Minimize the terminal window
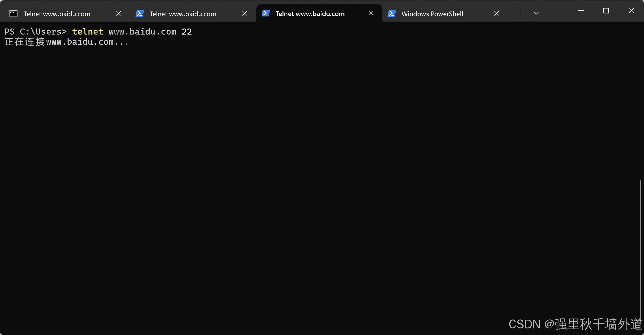644x335 pixels. pos(581,11)
